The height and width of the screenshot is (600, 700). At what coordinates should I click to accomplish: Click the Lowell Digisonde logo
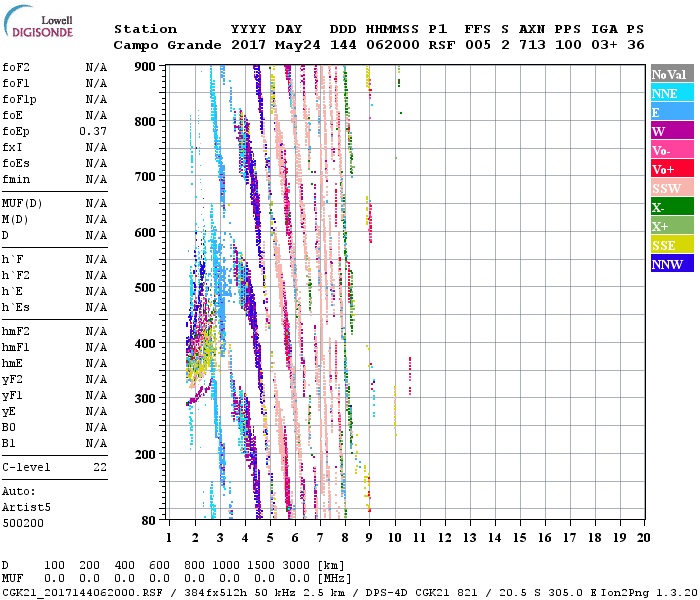(38, 22)
